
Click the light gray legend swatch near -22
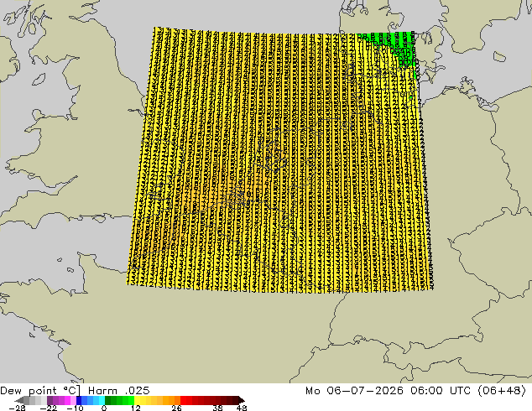click(44, 400)
